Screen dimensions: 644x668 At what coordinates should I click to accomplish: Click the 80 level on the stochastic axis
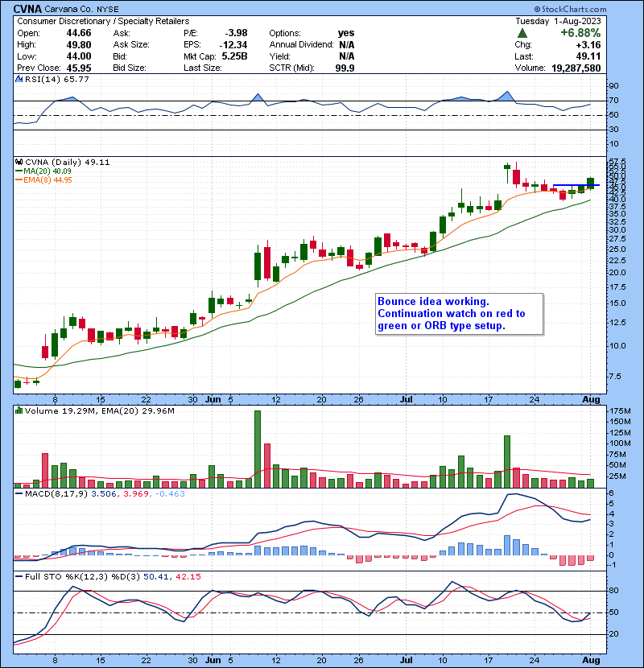tap(613, 591)
